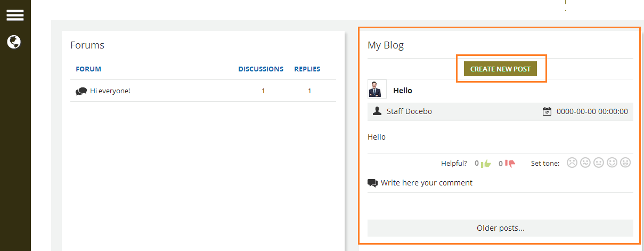Sort by the FORUM column header

point(88,69)
